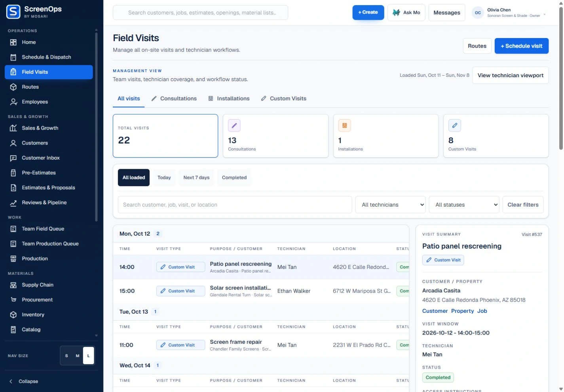Click the page vertical scrollbar

[x=561, y=79]
